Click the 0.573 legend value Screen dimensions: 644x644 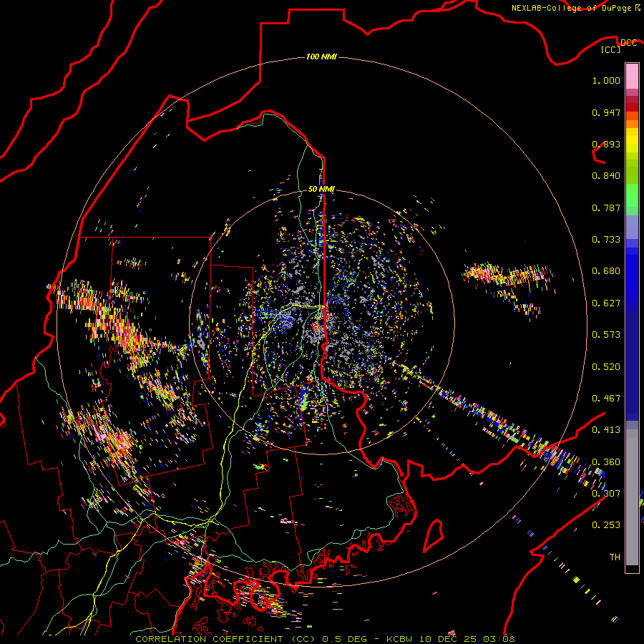tap(606, 335)
